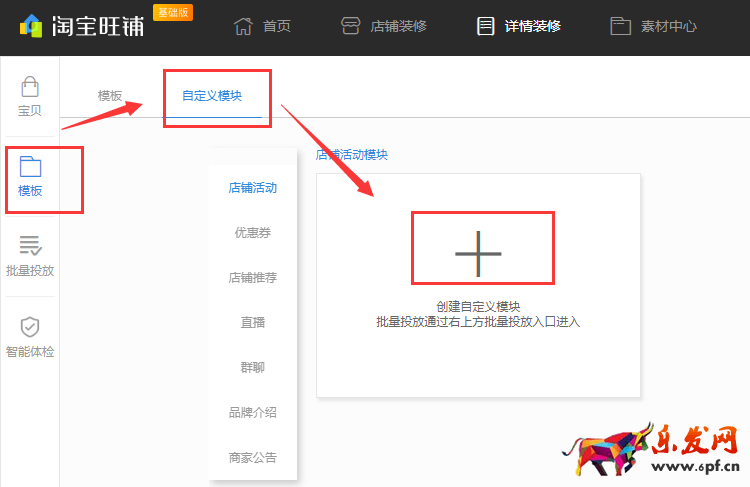Select 店铺活动 category

pyautogui.click(x=252, y=188)
